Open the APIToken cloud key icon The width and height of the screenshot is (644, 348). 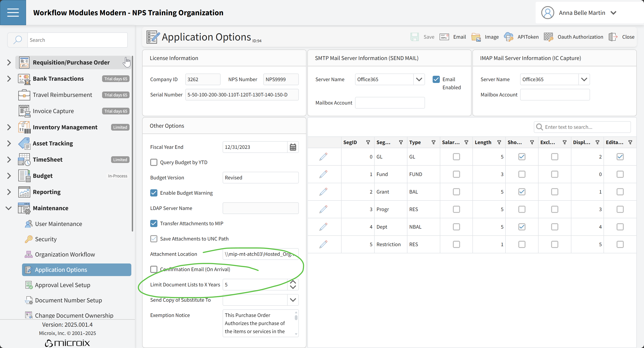(508, 37)
